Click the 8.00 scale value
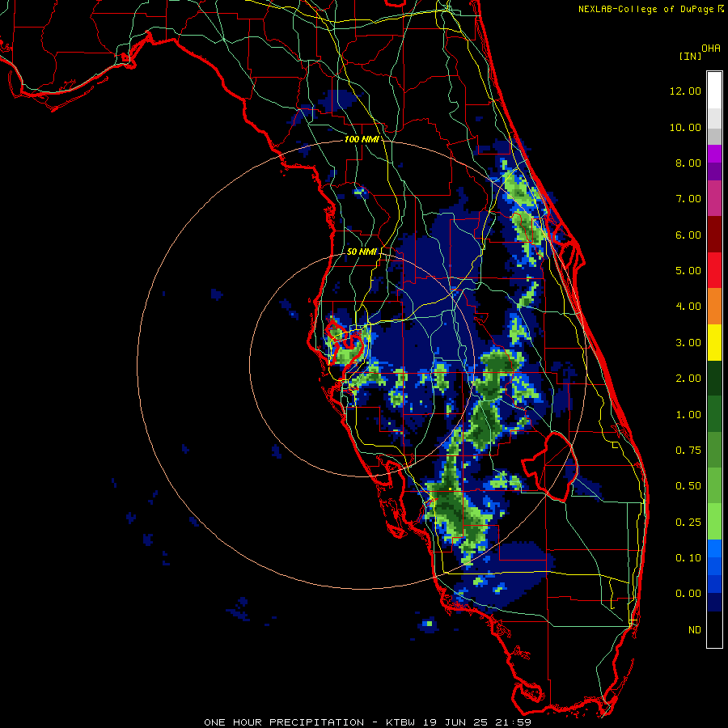 point(688,163)
